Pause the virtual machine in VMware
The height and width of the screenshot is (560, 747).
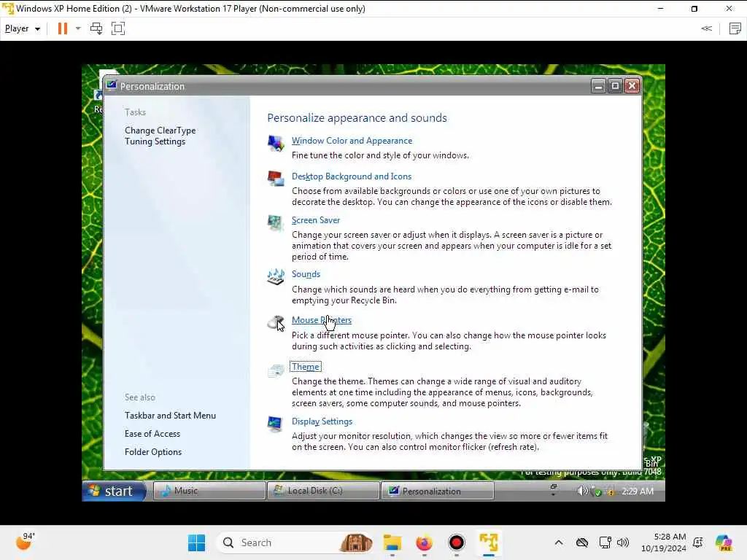point(63,28)
